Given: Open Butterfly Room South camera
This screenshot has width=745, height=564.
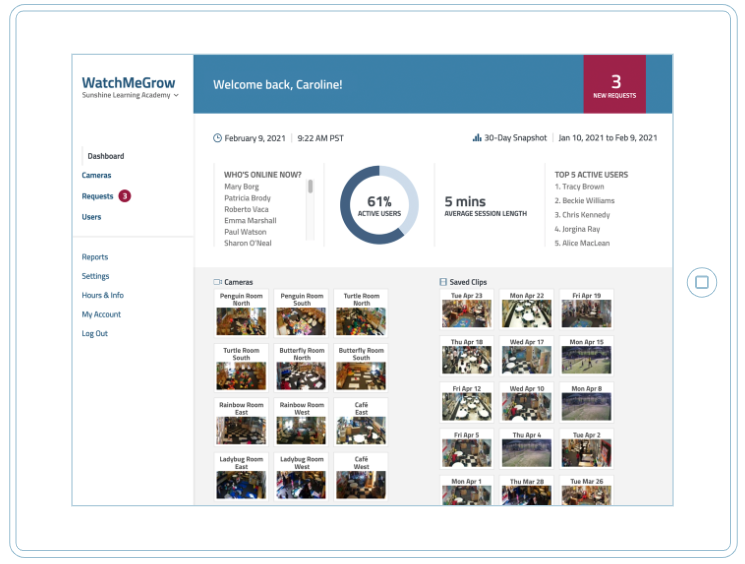Looking at the screenshot, I should pyautogui.click(x=361, y=368).
